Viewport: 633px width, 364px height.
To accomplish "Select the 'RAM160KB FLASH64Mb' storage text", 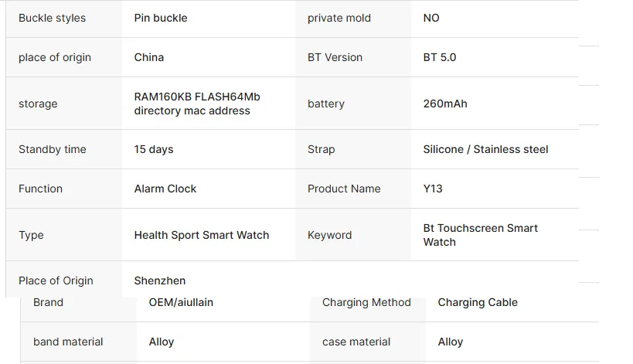I will click(197, 97).
